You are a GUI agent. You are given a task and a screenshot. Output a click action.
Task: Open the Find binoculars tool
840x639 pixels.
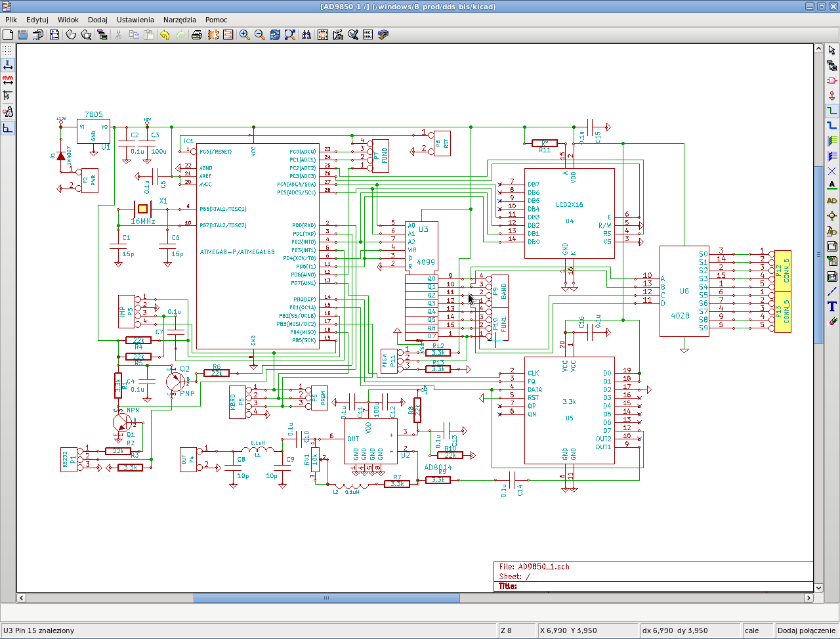(306, 35)
